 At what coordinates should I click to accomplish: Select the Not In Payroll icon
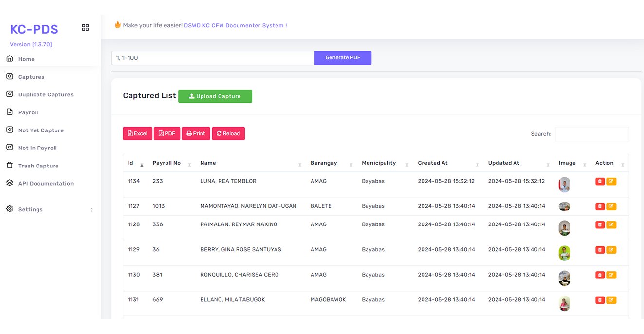click(x=9, y=148)
